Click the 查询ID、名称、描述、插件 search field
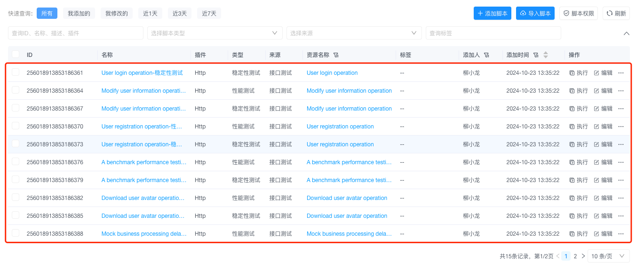Viewport: 644px width, 263px height. (x=76, y=33)
